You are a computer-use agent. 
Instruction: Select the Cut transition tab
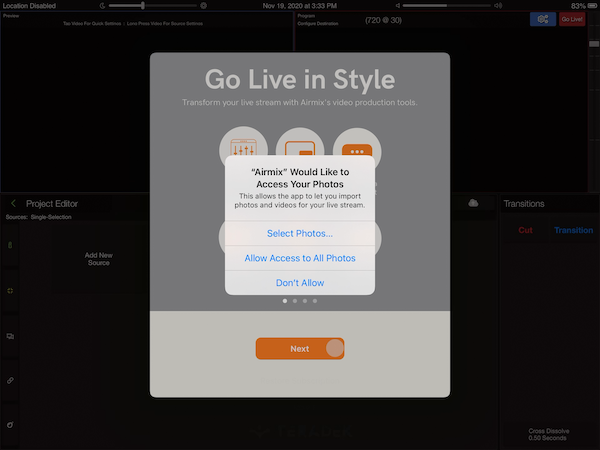(x=525, y=230)
